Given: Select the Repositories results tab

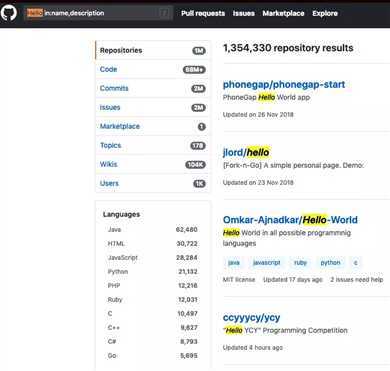Looking at the screenshot, I should (153, 50).
